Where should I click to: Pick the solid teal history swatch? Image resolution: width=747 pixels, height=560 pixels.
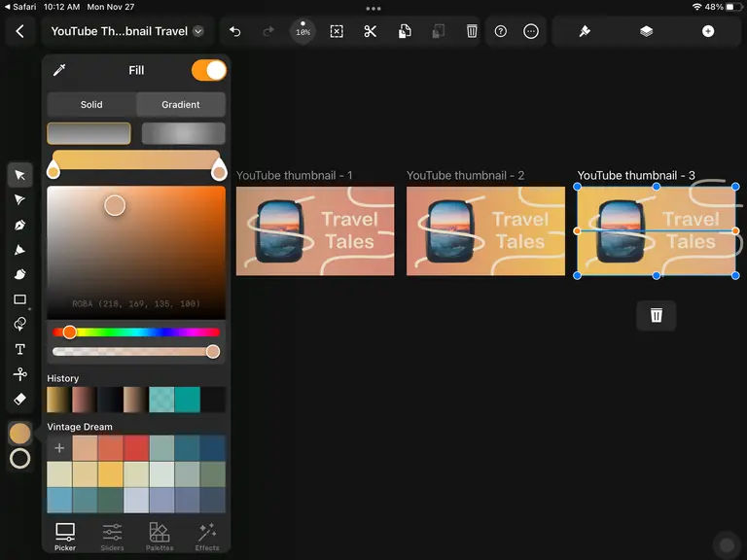[187, 400]
